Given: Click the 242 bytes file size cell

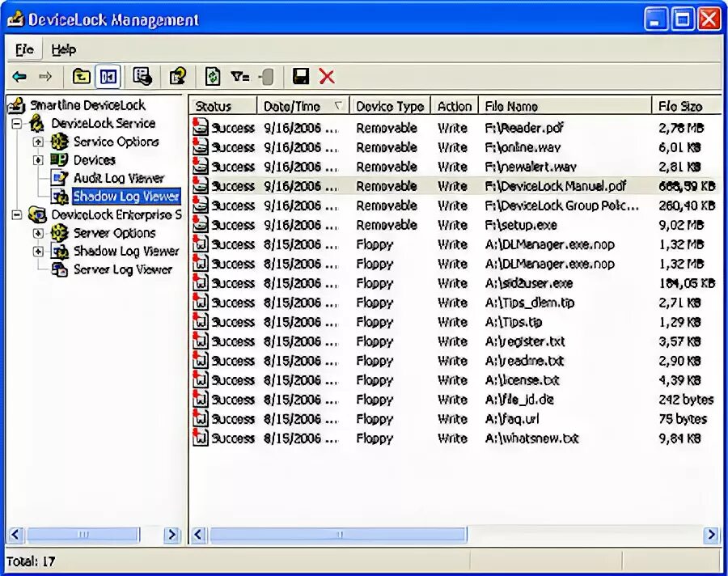Looking at the screenshot, I should pyautogui.click(x=686, y=400).
